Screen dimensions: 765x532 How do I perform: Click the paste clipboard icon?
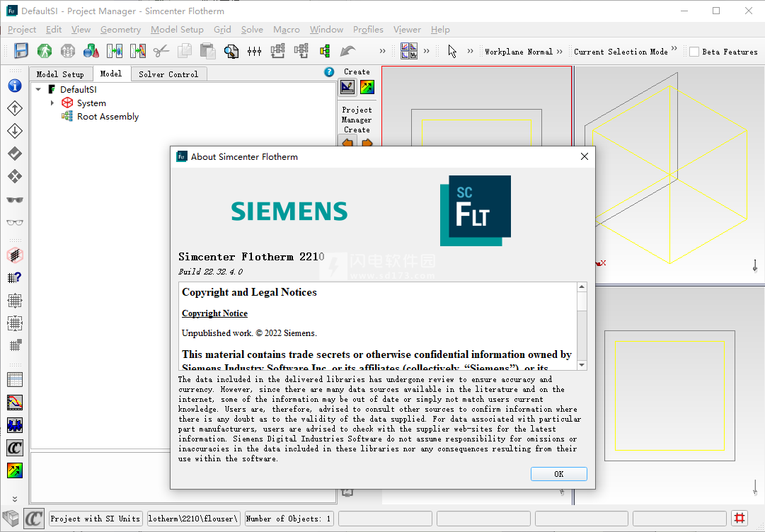(208, 51)
